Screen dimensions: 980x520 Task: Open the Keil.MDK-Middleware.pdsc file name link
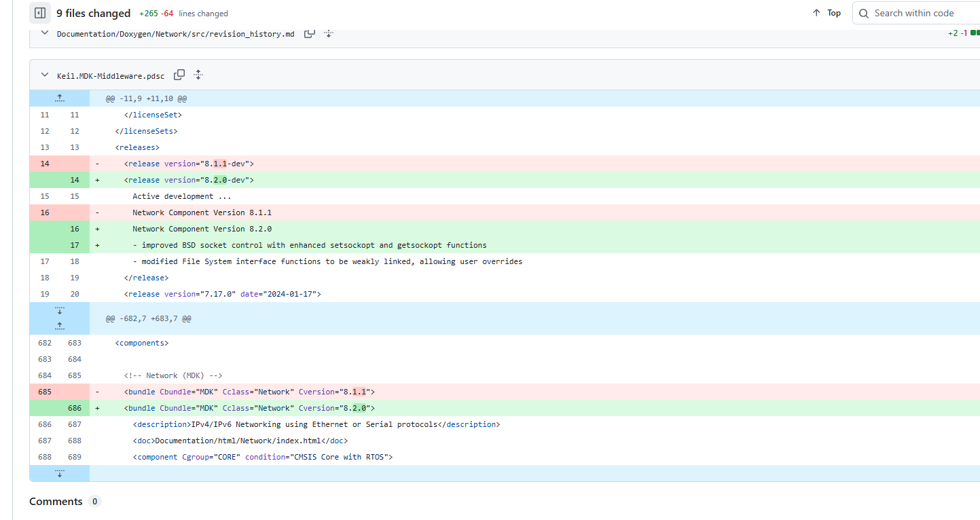111,76
